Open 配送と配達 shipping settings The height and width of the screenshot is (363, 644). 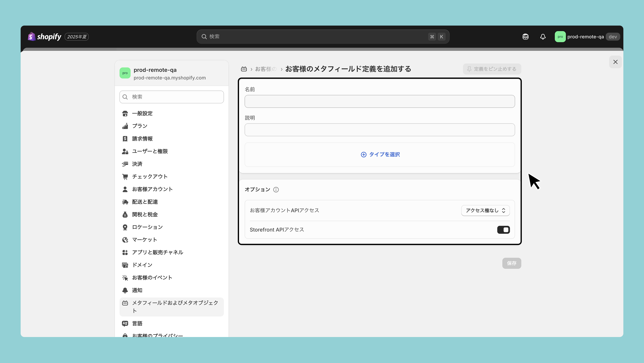click(145, 202)
